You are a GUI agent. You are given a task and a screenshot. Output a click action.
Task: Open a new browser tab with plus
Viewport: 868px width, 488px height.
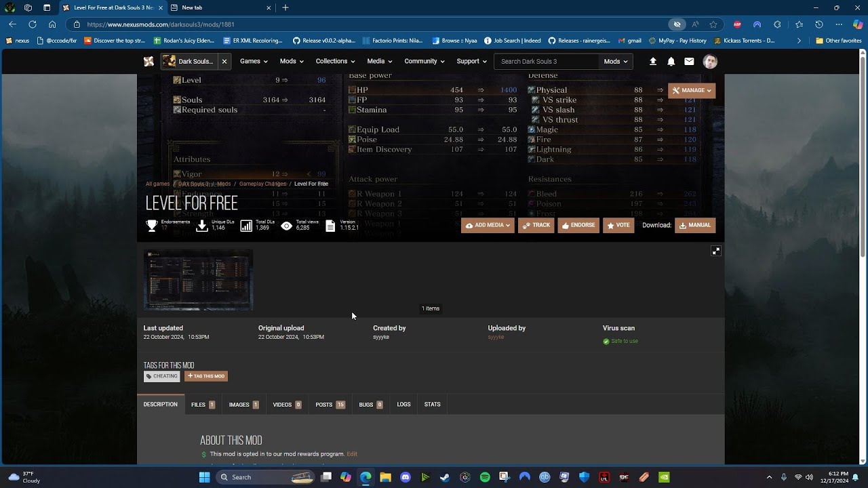coord(285,7)
